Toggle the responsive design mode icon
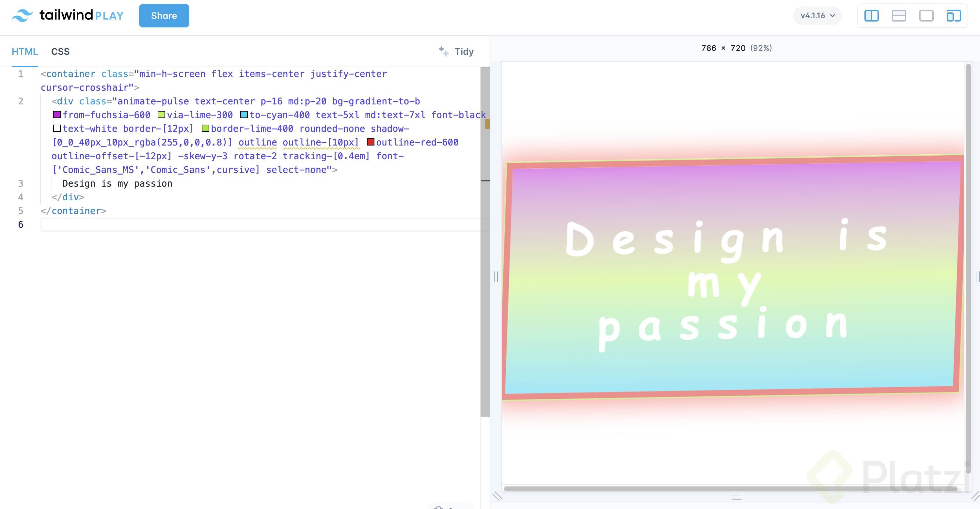The height and width of the screenshot is (509, 980). tap(953, 16)
